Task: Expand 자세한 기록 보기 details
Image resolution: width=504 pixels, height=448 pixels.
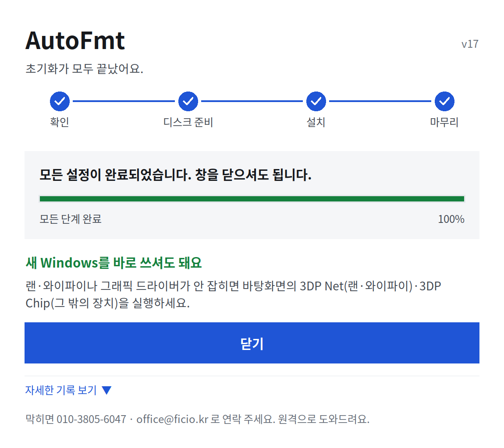Action: 68,390
